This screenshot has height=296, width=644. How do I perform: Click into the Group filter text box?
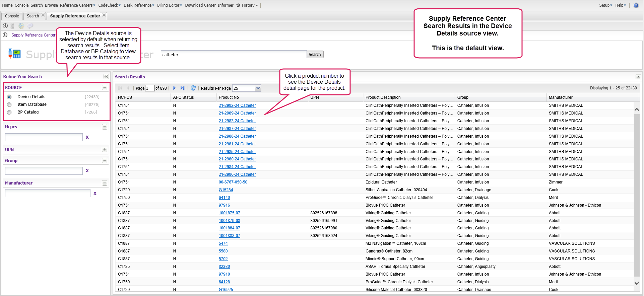44,171
